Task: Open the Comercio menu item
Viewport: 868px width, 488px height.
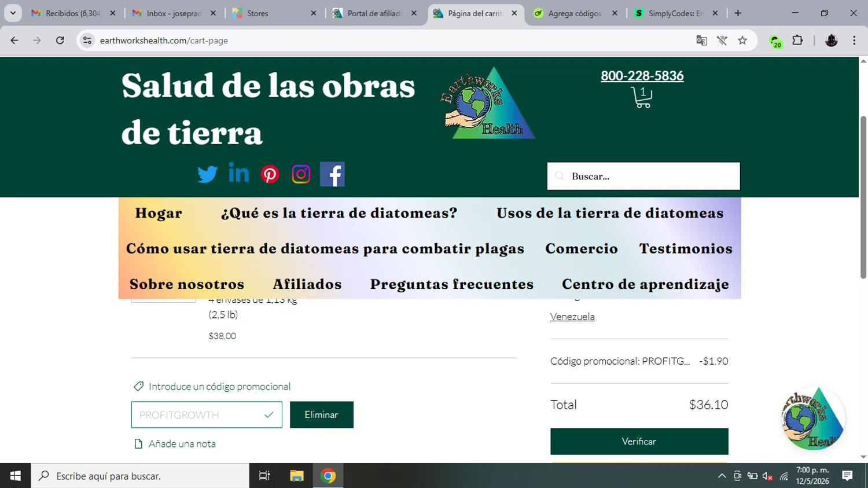Action: [x=582, y=248]
